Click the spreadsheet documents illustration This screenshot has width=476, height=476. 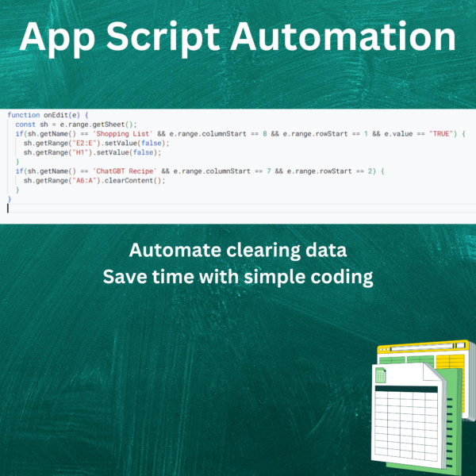(424, 408)
